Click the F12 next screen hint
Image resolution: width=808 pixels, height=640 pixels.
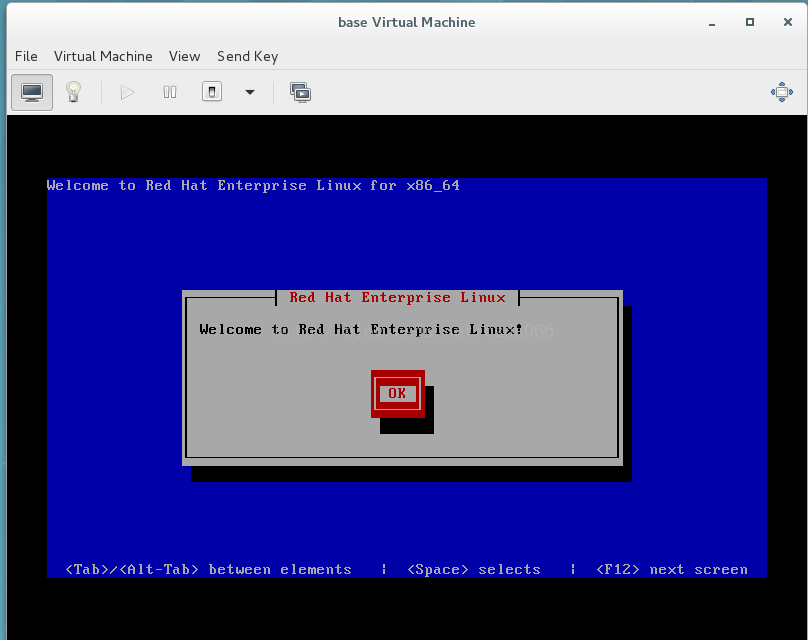point(671,569)
